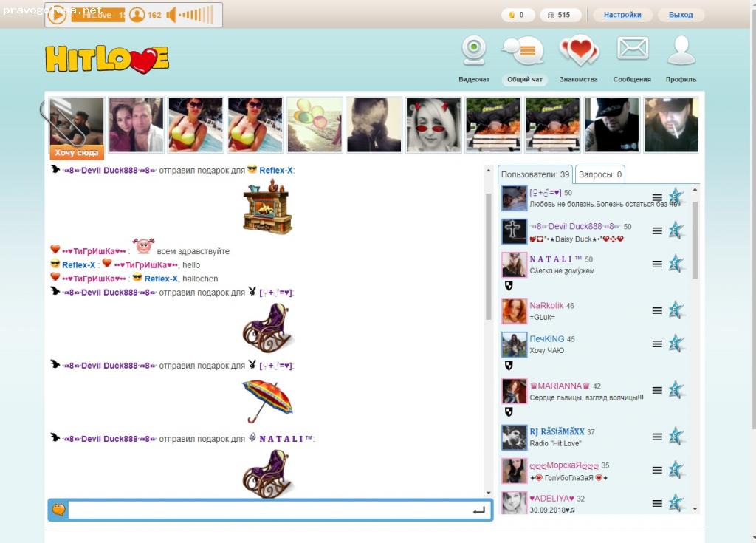
Task: Open the Видеочат webcam icon
Action: pos(473,49)
